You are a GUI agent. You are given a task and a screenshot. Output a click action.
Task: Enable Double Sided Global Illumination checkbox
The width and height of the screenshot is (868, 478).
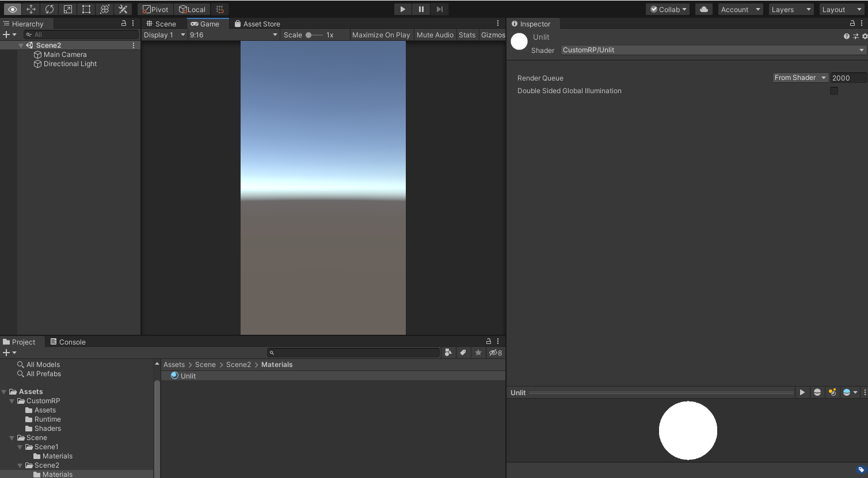point(833,91)
